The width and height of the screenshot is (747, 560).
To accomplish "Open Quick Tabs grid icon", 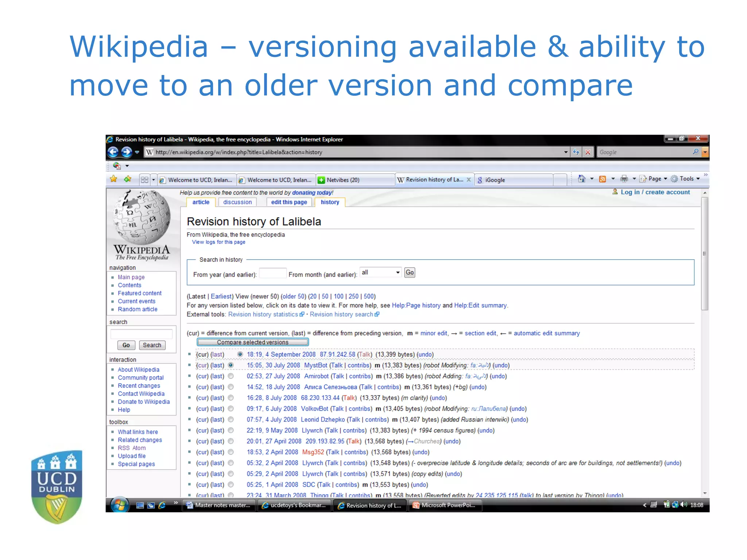I will (144, 180).
